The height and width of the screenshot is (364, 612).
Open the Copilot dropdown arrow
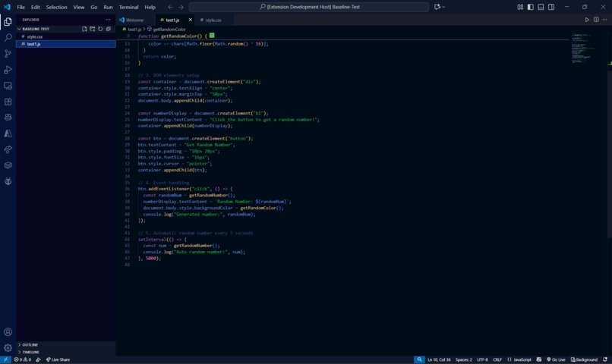pyautogui.click(x=443, y=7)
